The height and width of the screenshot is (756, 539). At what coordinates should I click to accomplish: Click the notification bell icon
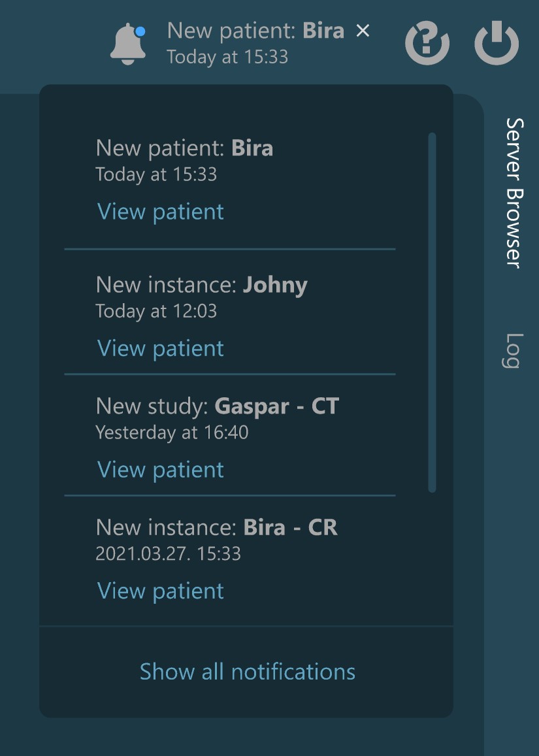128,44
